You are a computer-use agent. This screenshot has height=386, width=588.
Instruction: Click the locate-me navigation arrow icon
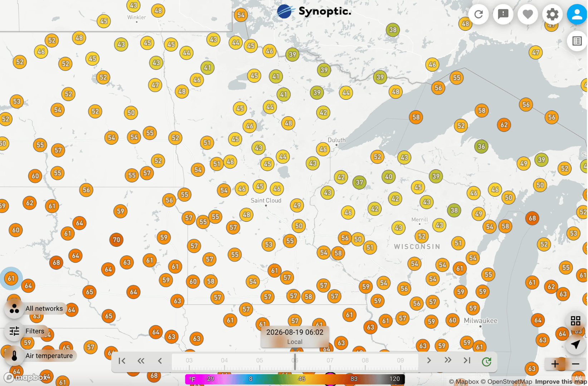click(x=576, y=345)
